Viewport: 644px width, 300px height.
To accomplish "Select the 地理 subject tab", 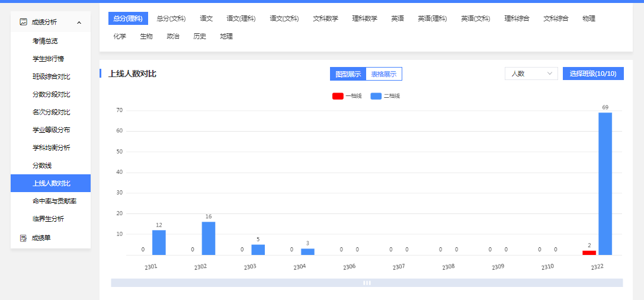I will click(226, 37).
